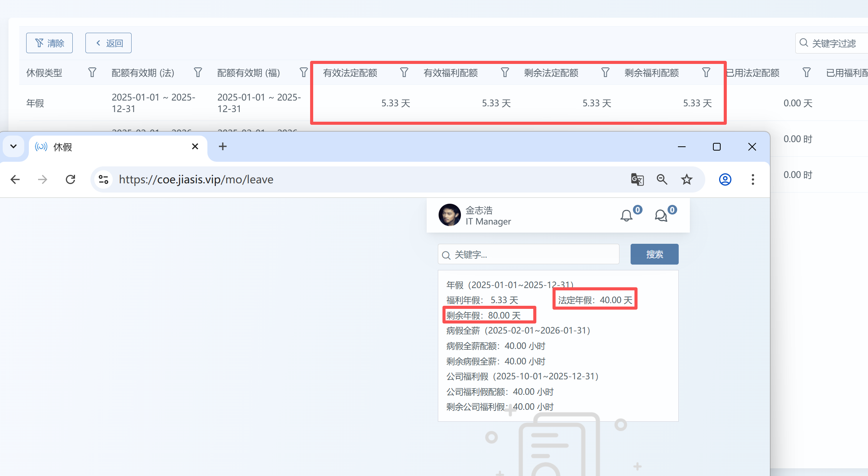The height and width of the screenshot is (476, 868).
Task: Open browser zoom magnifier icon
Action: pos(662,179)
